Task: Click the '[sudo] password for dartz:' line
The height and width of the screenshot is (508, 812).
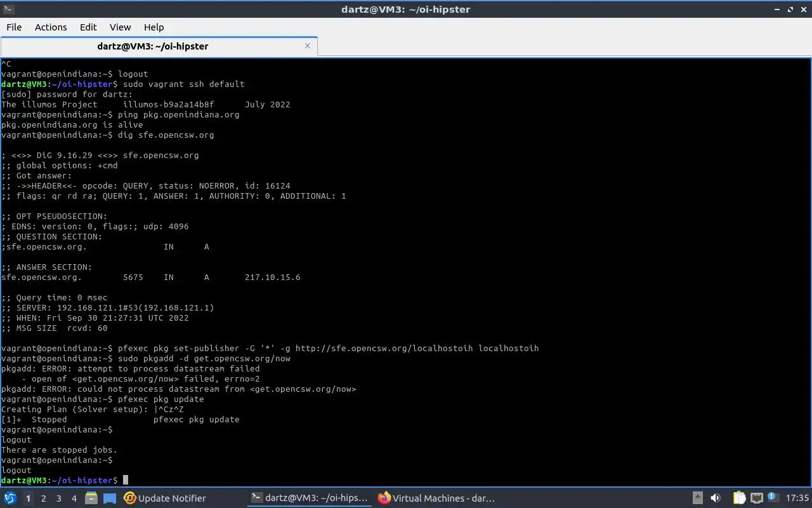Action: coord(67,95)
